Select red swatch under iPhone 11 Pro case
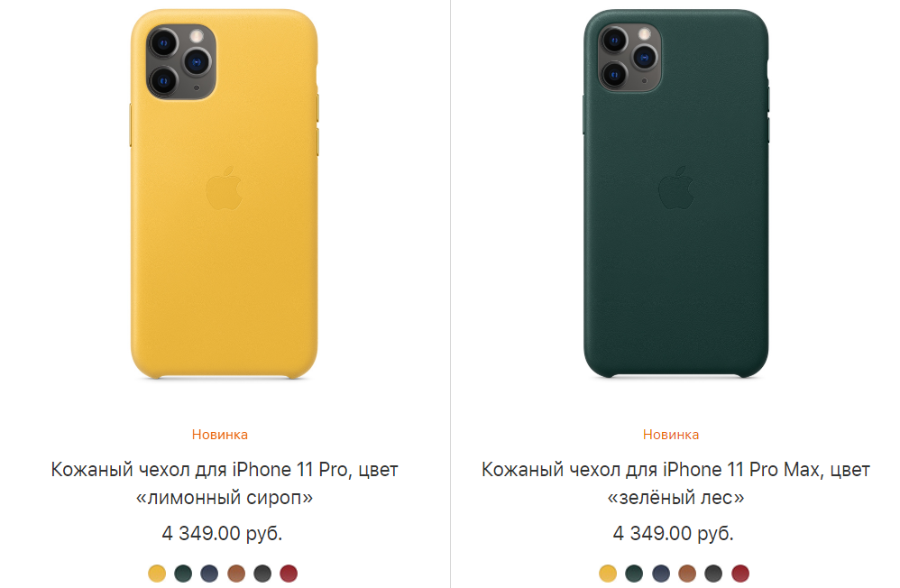The height and width of the screenshot is (588, 900). tap(289, 573)
